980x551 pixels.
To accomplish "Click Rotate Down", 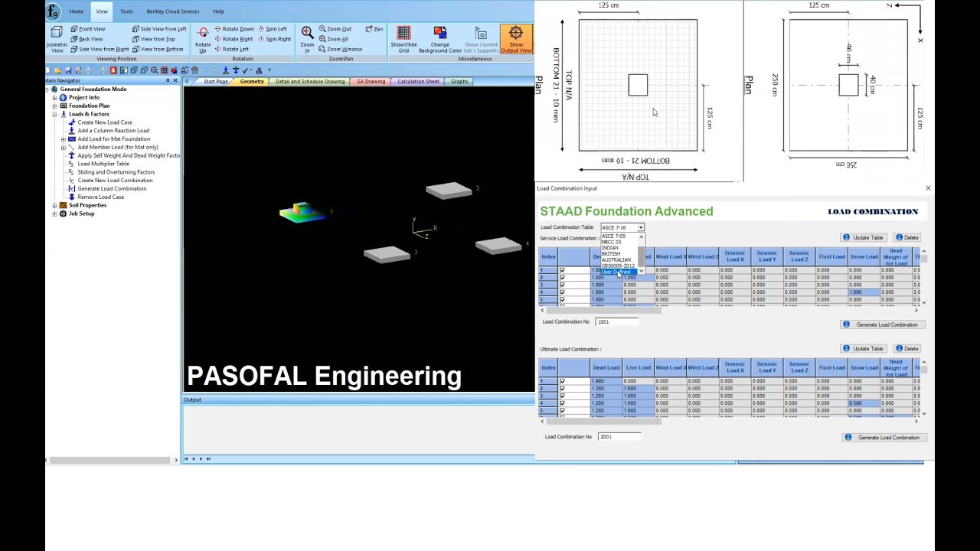I will click(234, 29).
